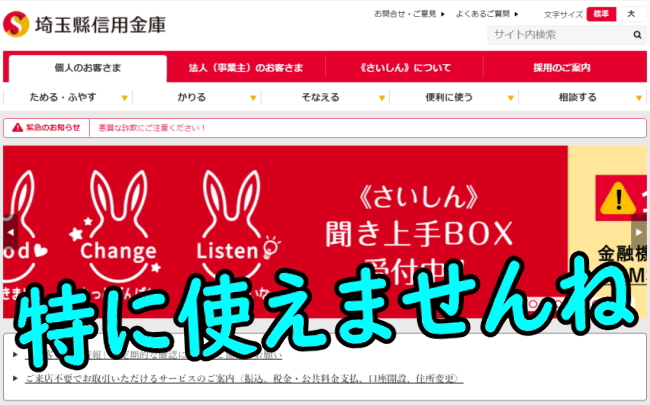
Task: Click the search magnifier icon
Action: pos(637,35)
